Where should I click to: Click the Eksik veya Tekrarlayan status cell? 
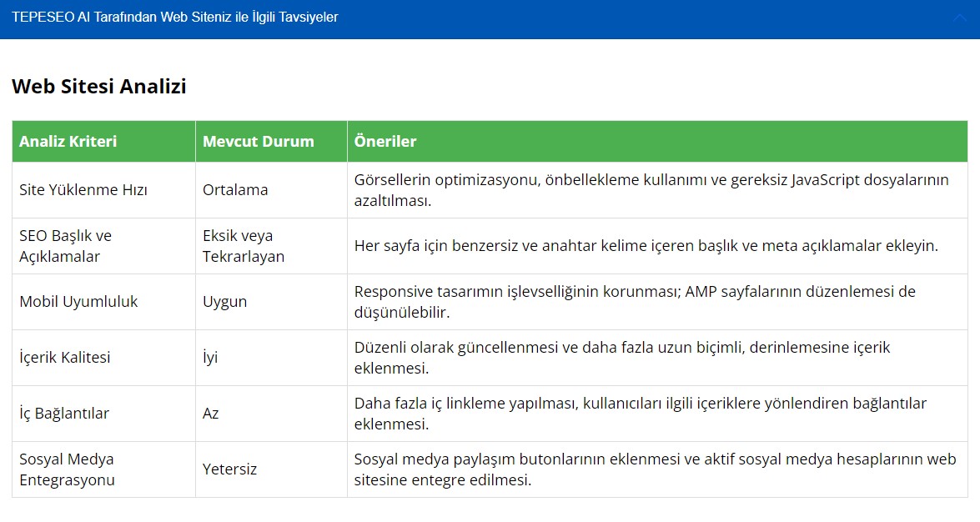244,246
